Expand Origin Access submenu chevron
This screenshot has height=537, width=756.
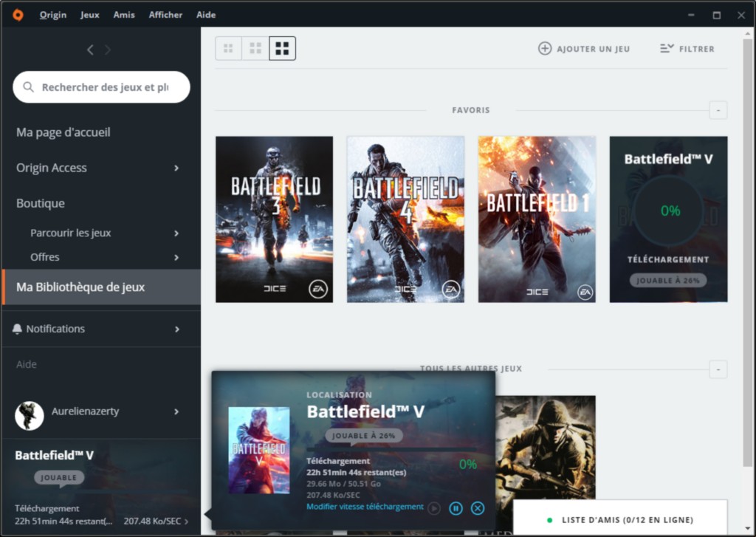(176, 168)
